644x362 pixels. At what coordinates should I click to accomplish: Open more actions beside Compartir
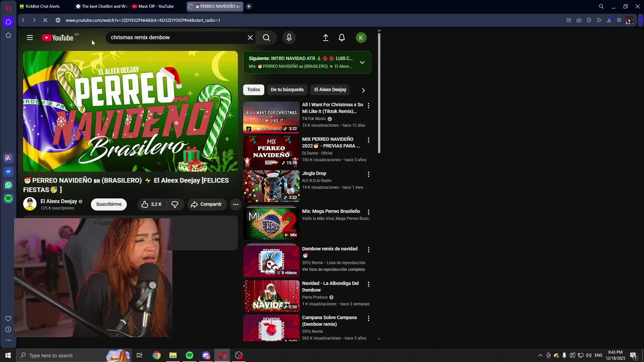[x=235, y=204]
